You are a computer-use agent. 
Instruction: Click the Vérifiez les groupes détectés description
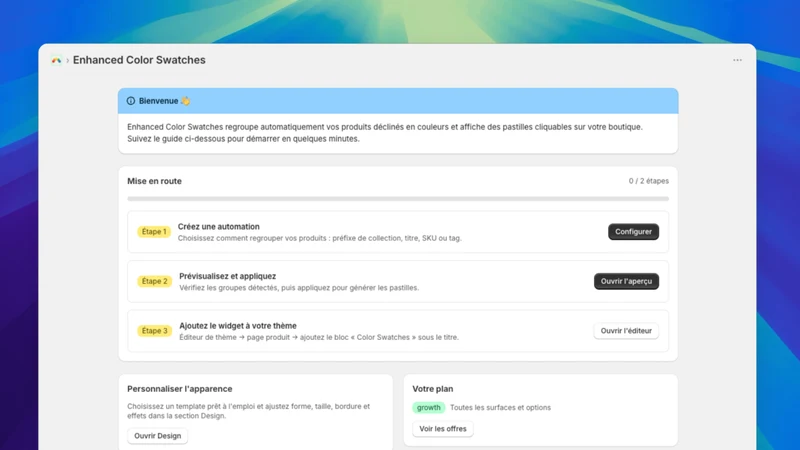299,288
